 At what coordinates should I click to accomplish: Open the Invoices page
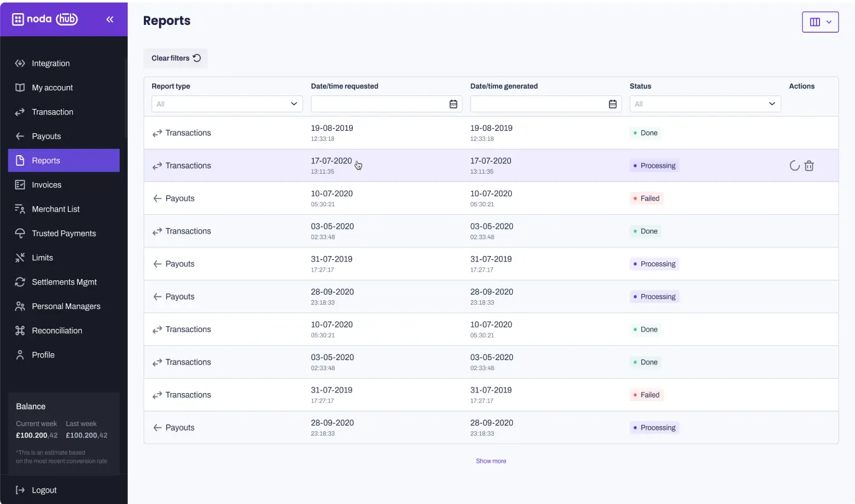[64, 184]
